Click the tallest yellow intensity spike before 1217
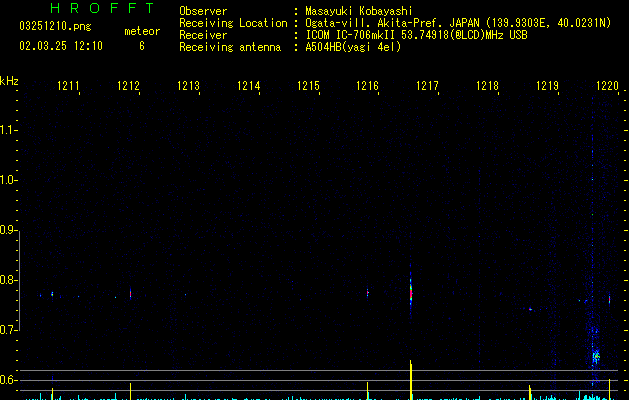 [x=411, y=380]
